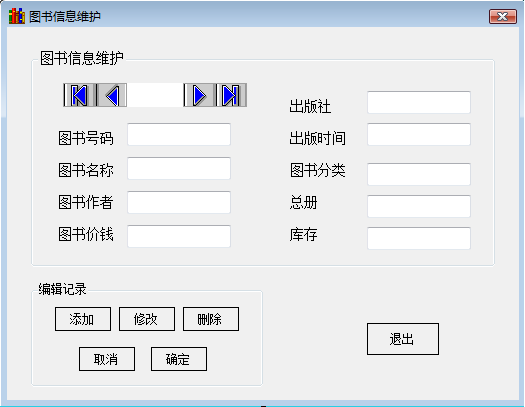
Task: Click into the 库存 text box
Action: [x=419, y=238]
